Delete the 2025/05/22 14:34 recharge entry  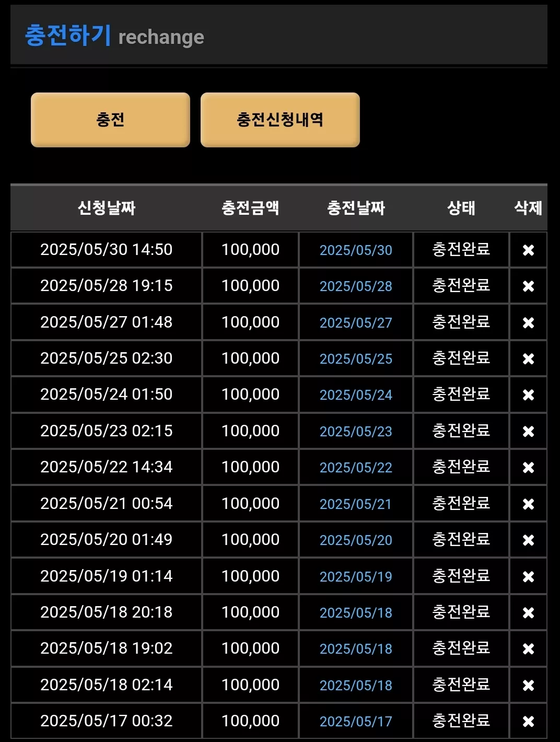click(528, 468)
